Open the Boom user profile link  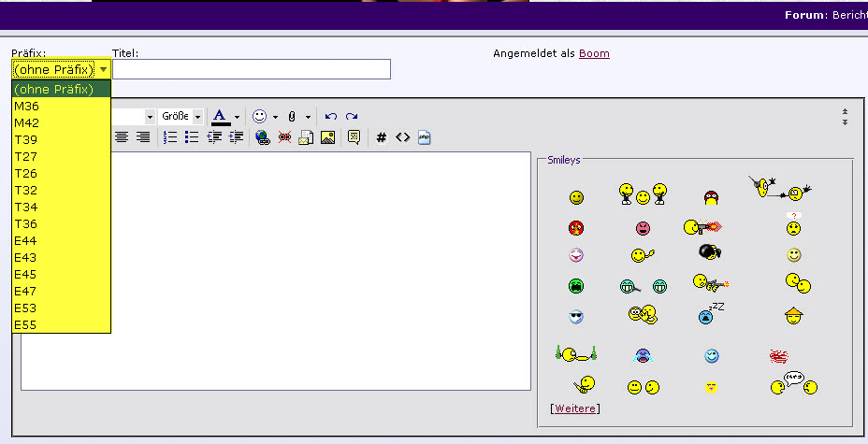point(594,53)
